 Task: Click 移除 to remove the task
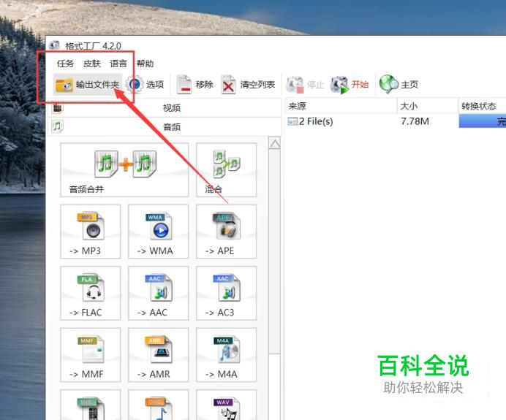tap(195, 85)
